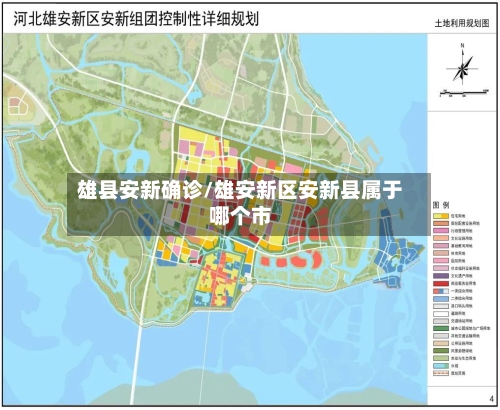Select the red 商业服务业用地 legend swatch

(441, 283)
